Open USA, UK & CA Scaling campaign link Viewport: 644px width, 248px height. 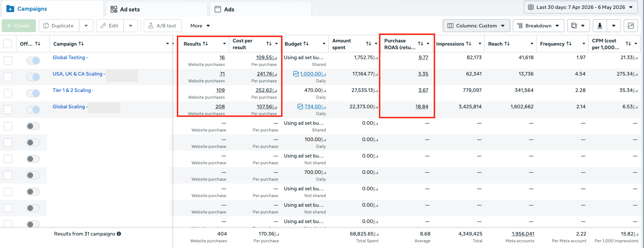click(x=79, y=74)
